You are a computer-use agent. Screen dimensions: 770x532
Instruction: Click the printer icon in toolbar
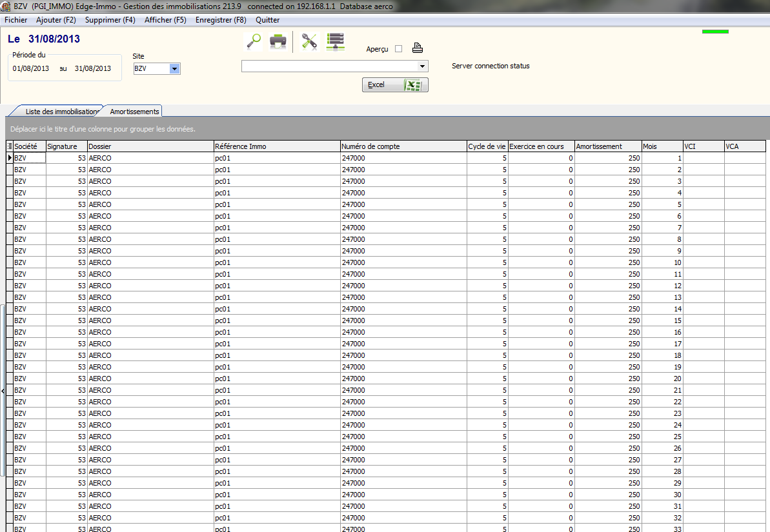point(278,41)
